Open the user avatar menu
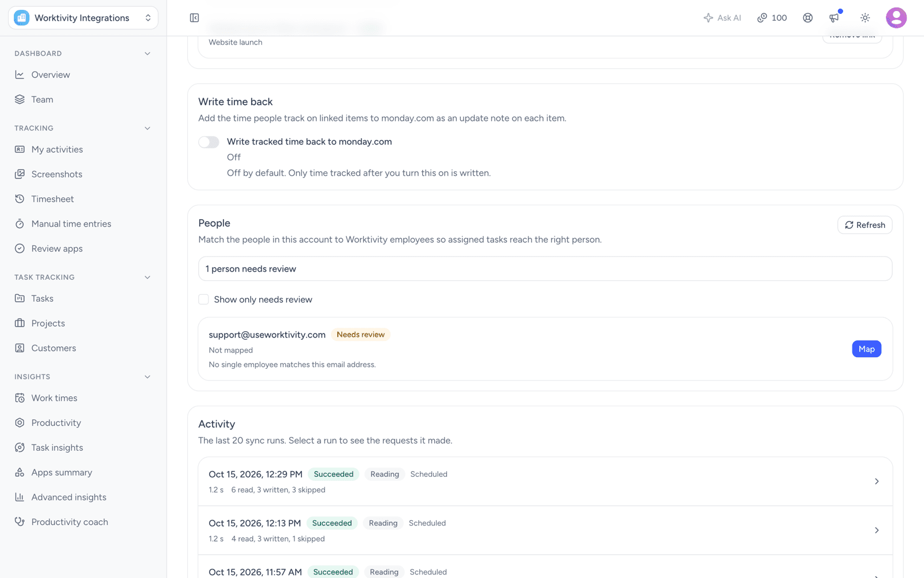Screen dimensions: 924x578 click(x=896, y=18)
